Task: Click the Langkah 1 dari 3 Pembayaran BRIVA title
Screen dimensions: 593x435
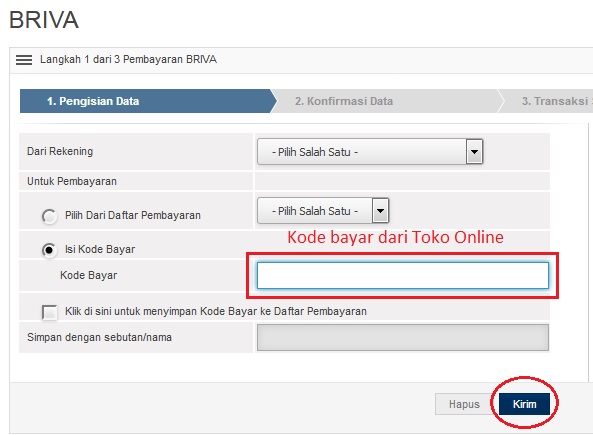Action: [x=128, y=59]
